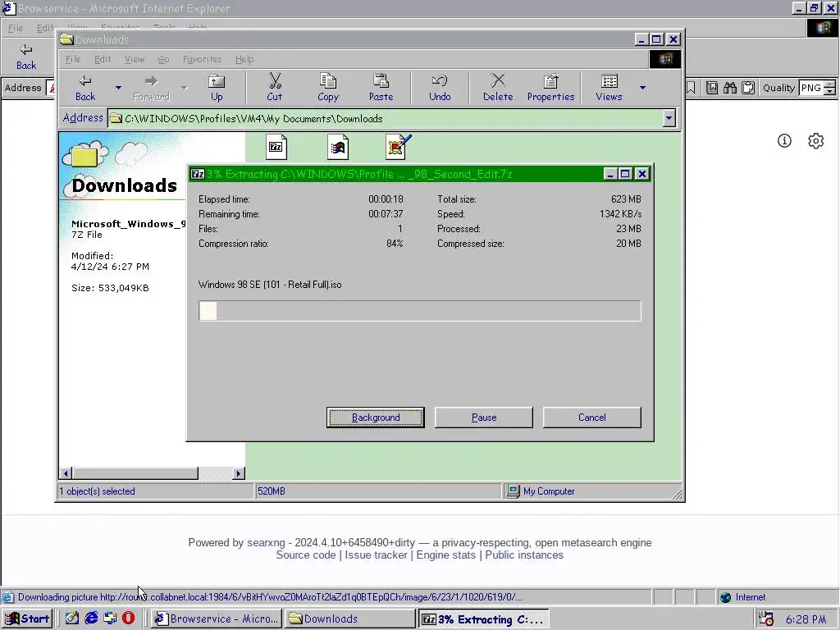Open the Views dropdown arrow
This screenshot has height=630, width=840.
pos(642,88)
